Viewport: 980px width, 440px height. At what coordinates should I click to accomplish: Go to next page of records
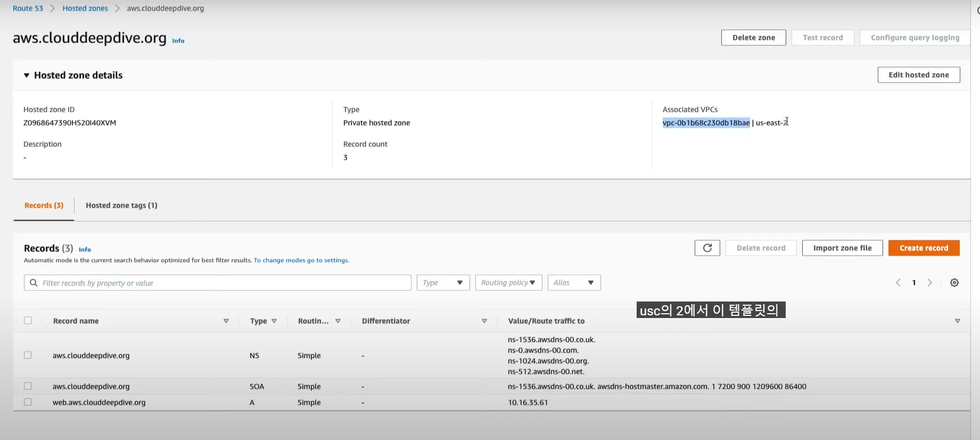click(930, 283)
